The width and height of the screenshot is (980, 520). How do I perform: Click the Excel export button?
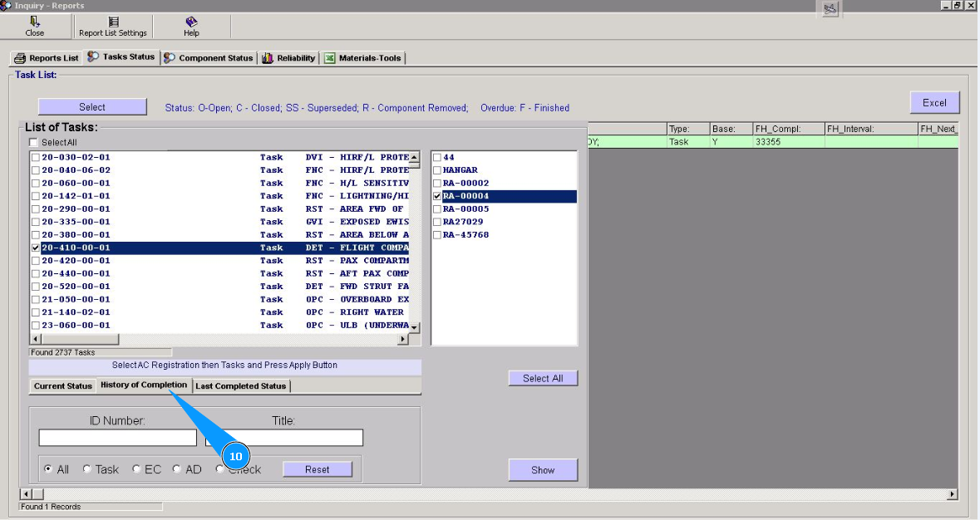click(934, 103)
